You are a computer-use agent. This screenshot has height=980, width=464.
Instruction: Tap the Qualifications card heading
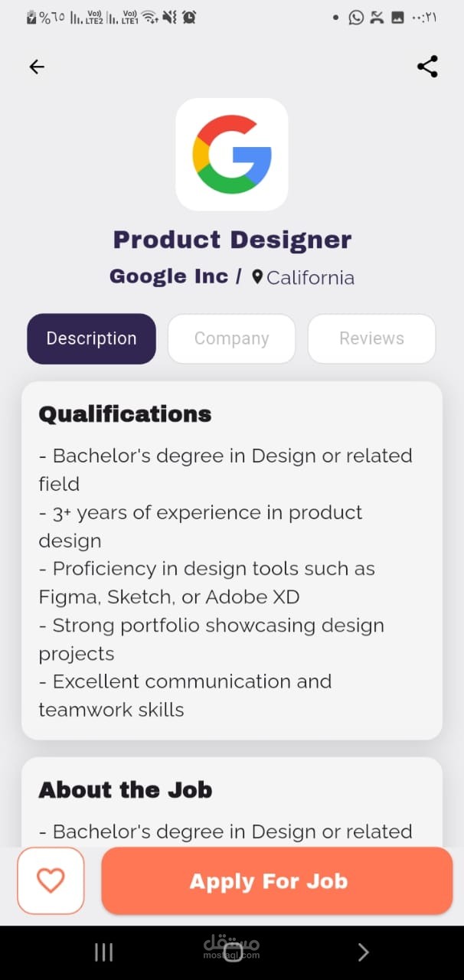tap(125, 414)
